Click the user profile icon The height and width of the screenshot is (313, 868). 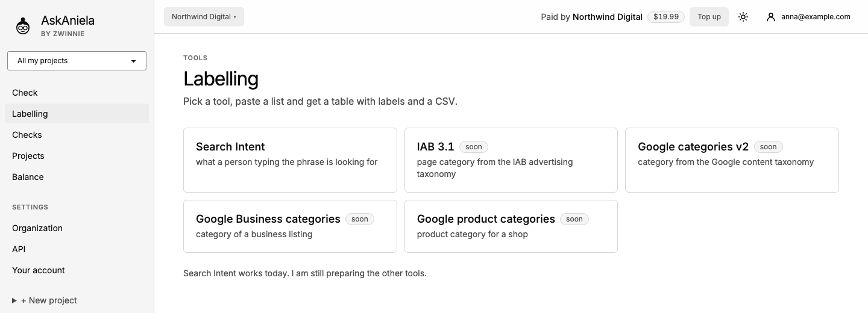pos(770,17)
